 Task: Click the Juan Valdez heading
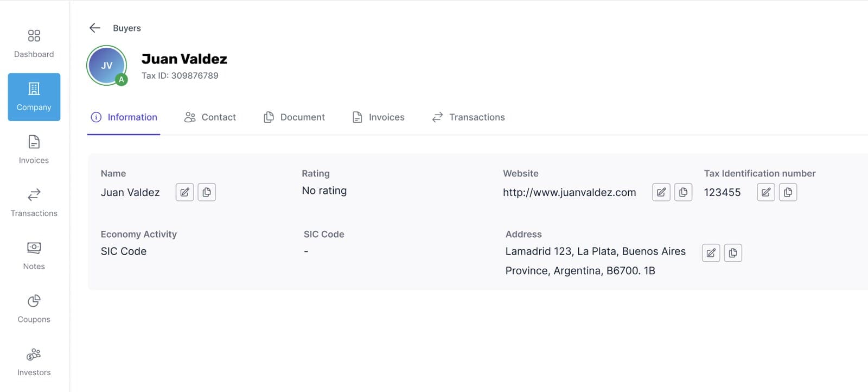click(x=184, y=59)
